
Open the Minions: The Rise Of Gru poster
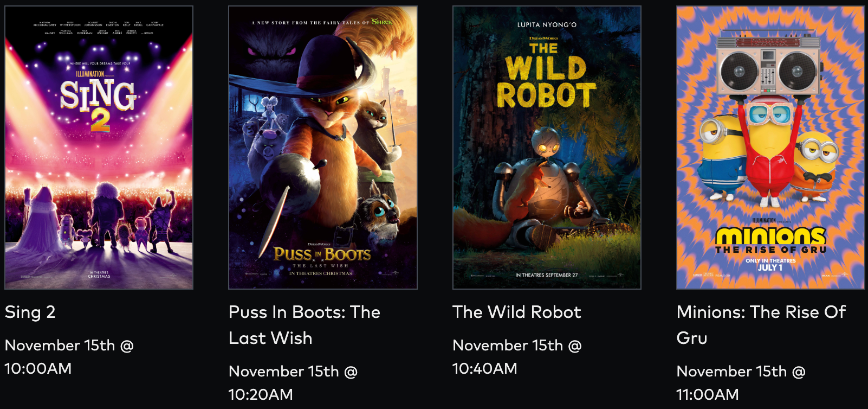(x=770, y=146)
